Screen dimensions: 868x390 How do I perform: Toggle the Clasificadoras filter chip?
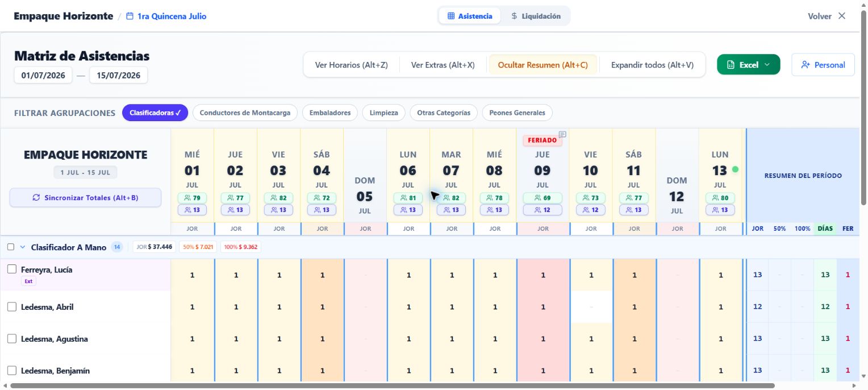click(x=155, y=113)
